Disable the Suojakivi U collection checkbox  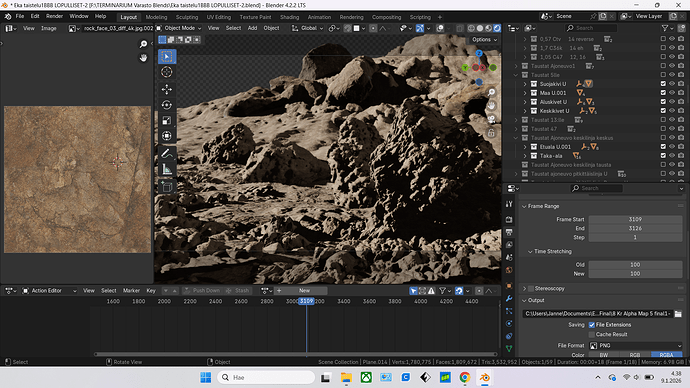[x=663, y=84]
